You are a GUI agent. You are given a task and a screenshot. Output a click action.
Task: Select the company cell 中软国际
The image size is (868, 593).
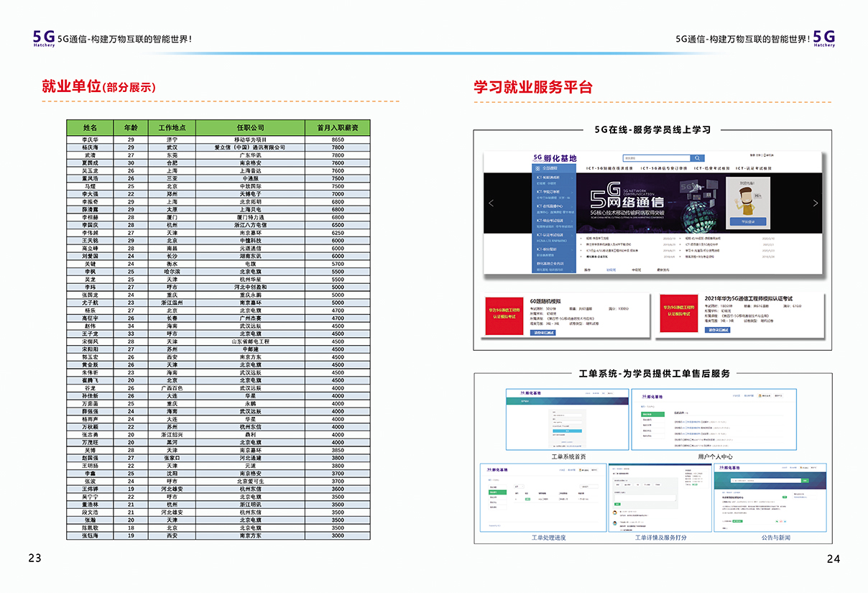(251, 186)
